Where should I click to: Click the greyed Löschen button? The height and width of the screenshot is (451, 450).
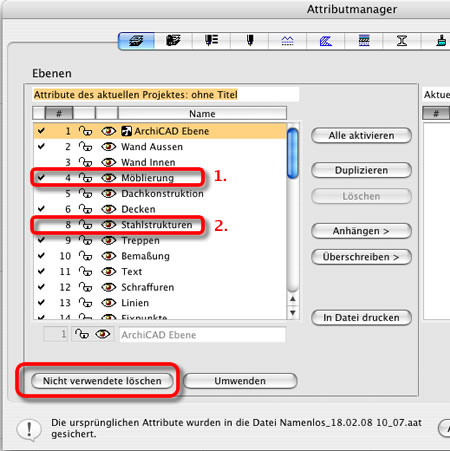point(361,196)
